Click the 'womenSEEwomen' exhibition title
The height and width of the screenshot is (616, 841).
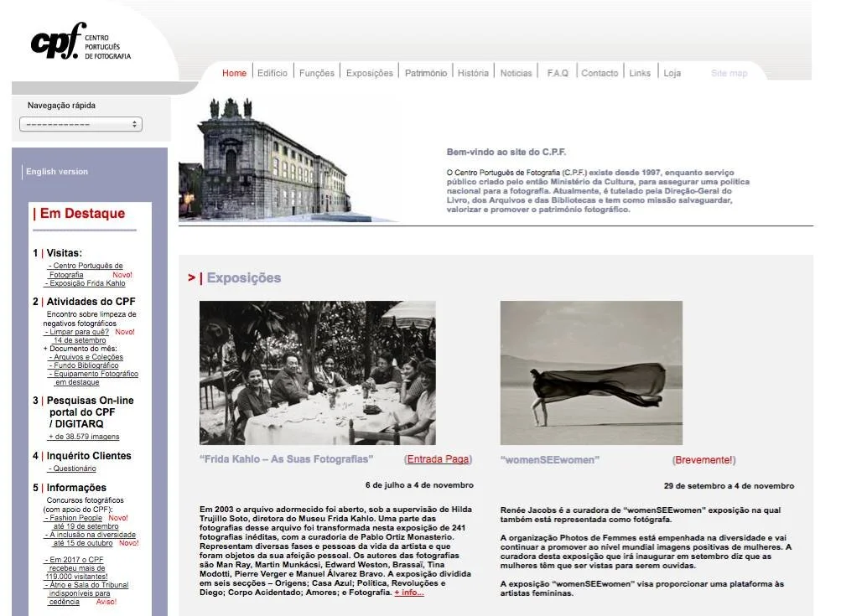[550, 460]
